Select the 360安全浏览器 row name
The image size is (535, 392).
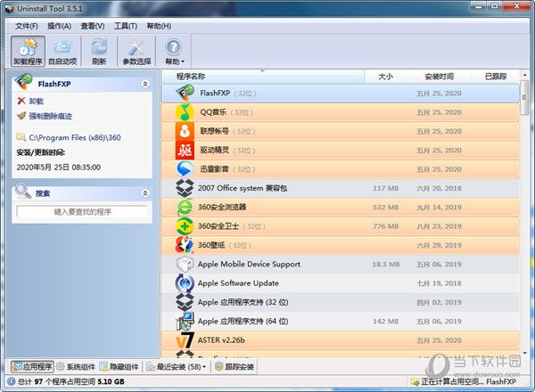[222, 208]
